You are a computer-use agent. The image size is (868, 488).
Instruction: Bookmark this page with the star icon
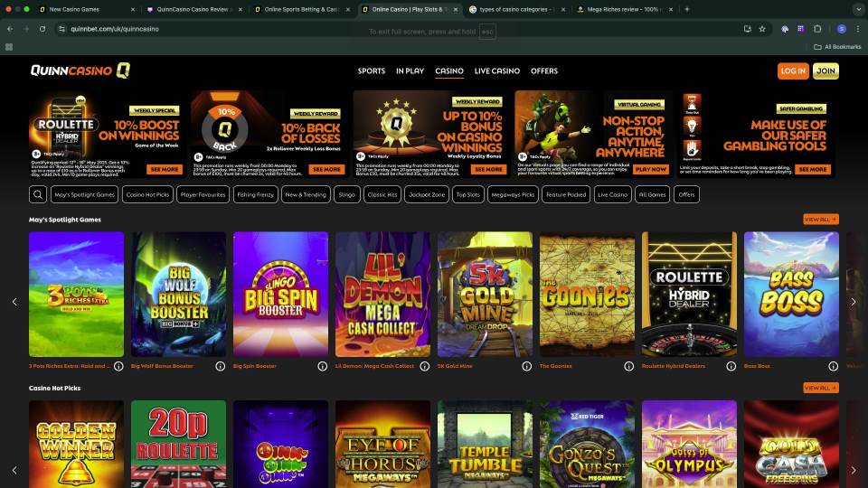[762, 29]
